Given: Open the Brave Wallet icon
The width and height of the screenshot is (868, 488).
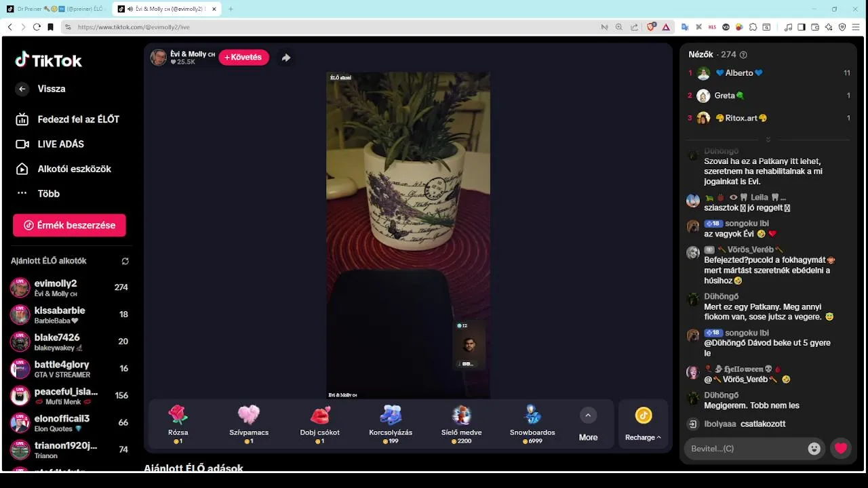Looking at the screenshot, I should 815,27.
